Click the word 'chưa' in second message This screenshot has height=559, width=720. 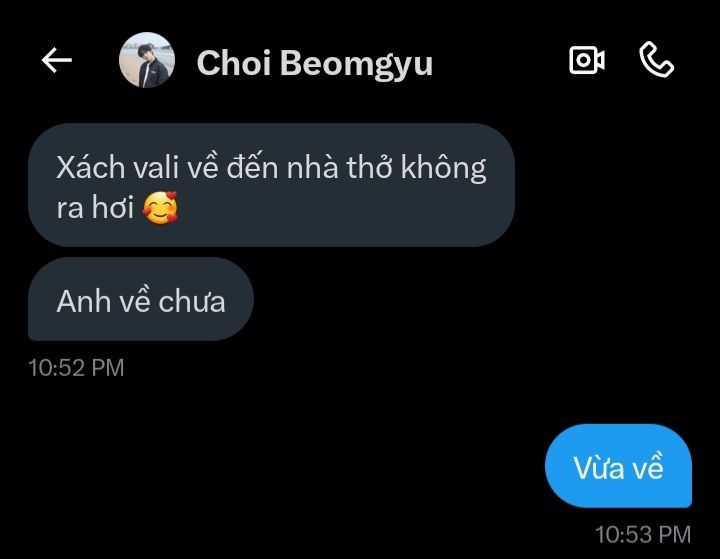[192, 302]
